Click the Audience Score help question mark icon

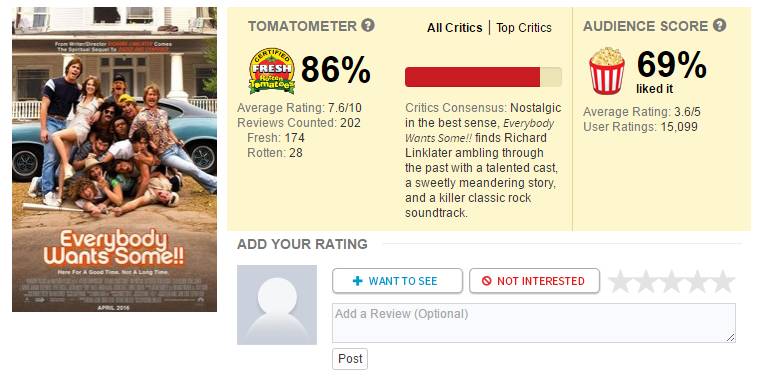[719, 25]
